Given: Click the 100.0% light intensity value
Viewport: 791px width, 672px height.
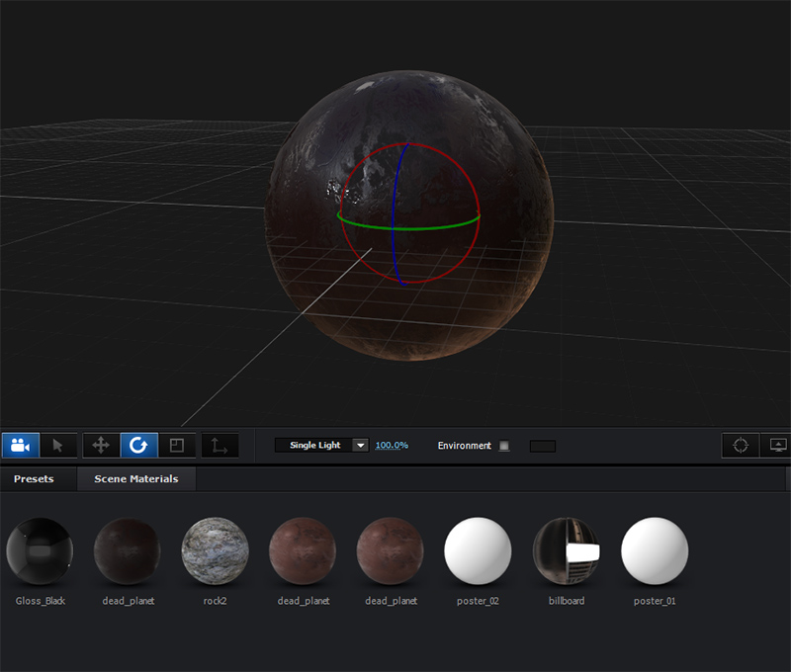Looking at the screenshot, I should click(x=392, y=445).
